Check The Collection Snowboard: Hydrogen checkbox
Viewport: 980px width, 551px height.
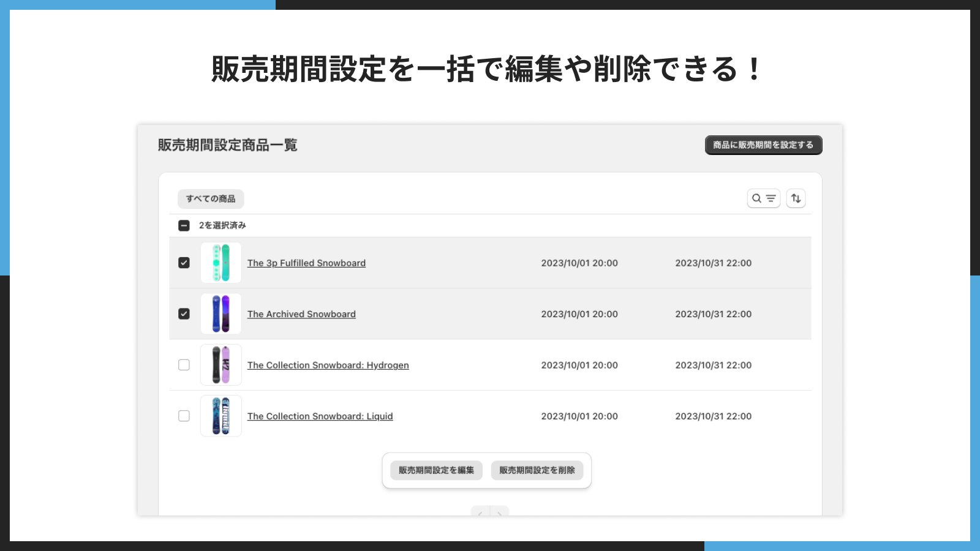click(184, 365)
